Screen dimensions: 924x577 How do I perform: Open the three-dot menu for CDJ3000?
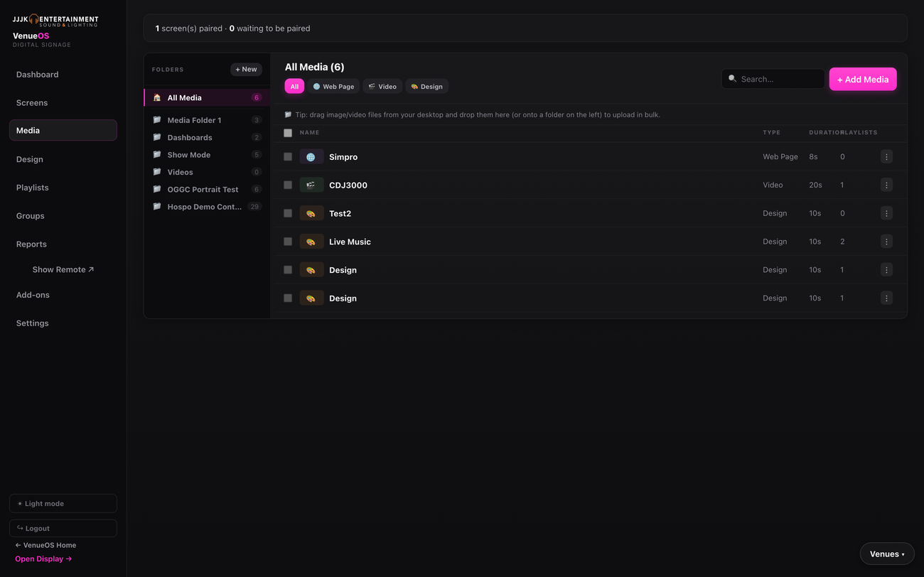coord(886,185)
